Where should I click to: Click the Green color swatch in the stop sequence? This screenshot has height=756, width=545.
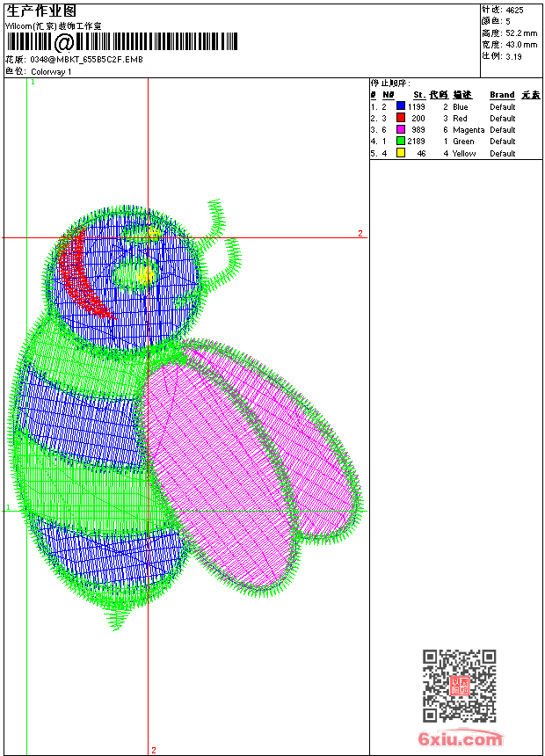pyautogui.click(x=400, y=141)
